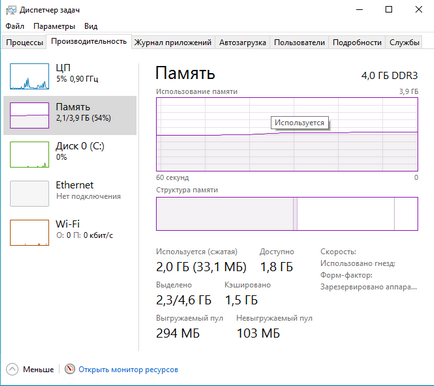The width and height of the screenshot is (434, 386).
Task: Click 'Нет подключения' Ethernet status
Action: point(88,196)
